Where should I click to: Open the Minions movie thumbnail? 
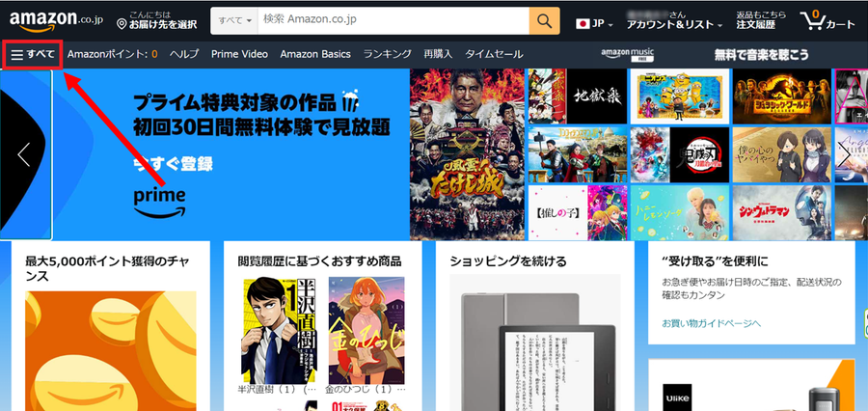pos(680,96)
